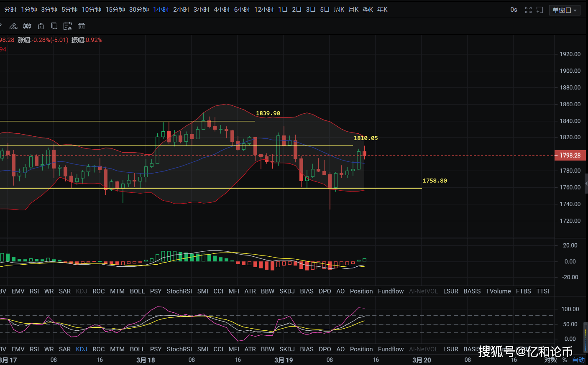
Task: Choose StochRSI indicator in MACD panel row
Action: point(179,291)
